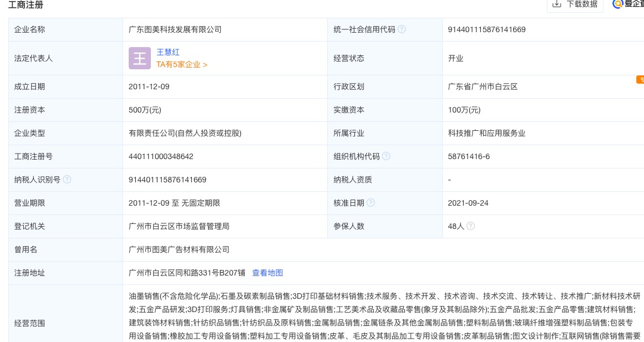This screenshot has height=342, width=644.
Task: Click help icon beside 纳税人识别号
Action: (x=67, y=180)
